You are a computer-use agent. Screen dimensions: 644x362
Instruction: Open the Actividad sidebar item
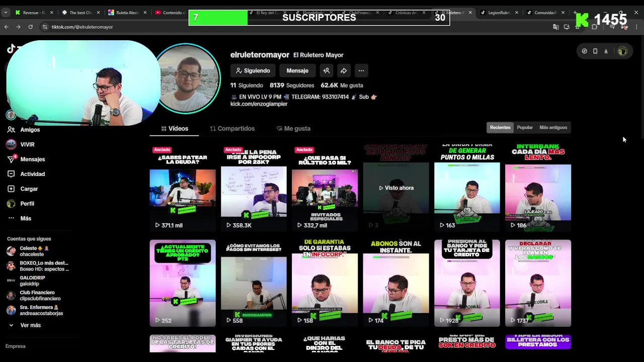[26, 174]
